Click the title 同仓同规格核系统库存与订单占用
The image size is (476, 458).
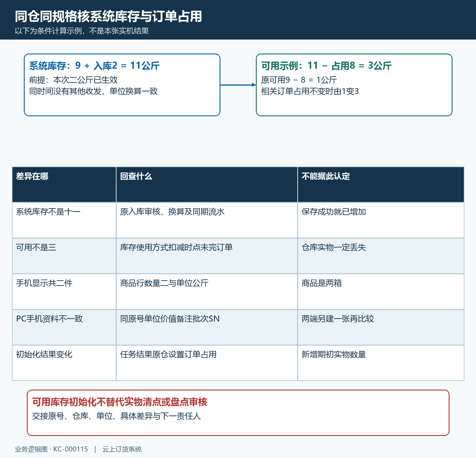[108, 16]
